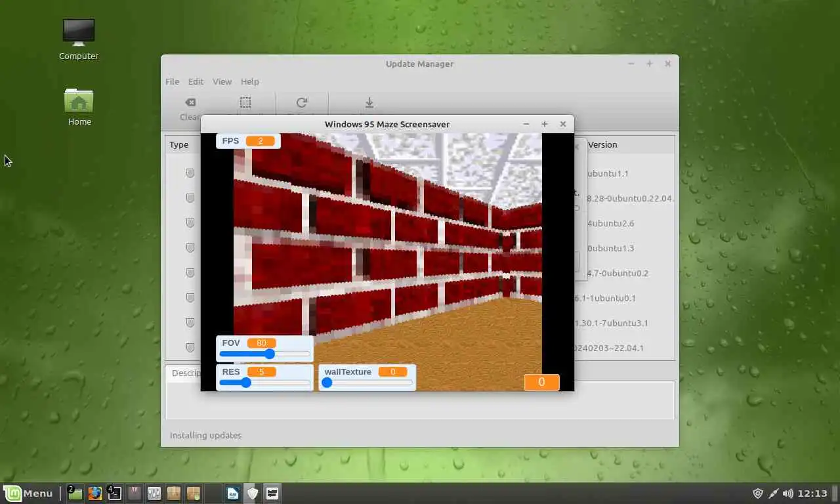Open the file manager taskbar icon
The width and height of the screenshot is (840, 504).
75,493
